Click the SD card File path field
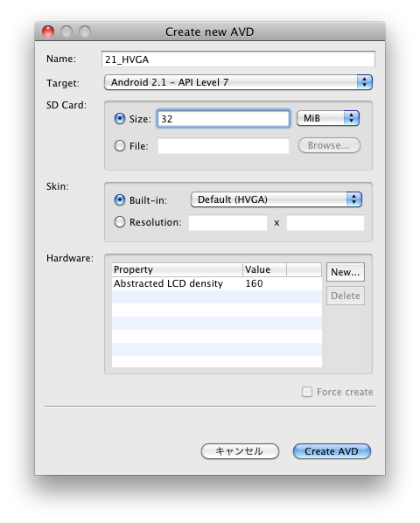Viewport: 420px width, 523px height. tap(223, 146)
